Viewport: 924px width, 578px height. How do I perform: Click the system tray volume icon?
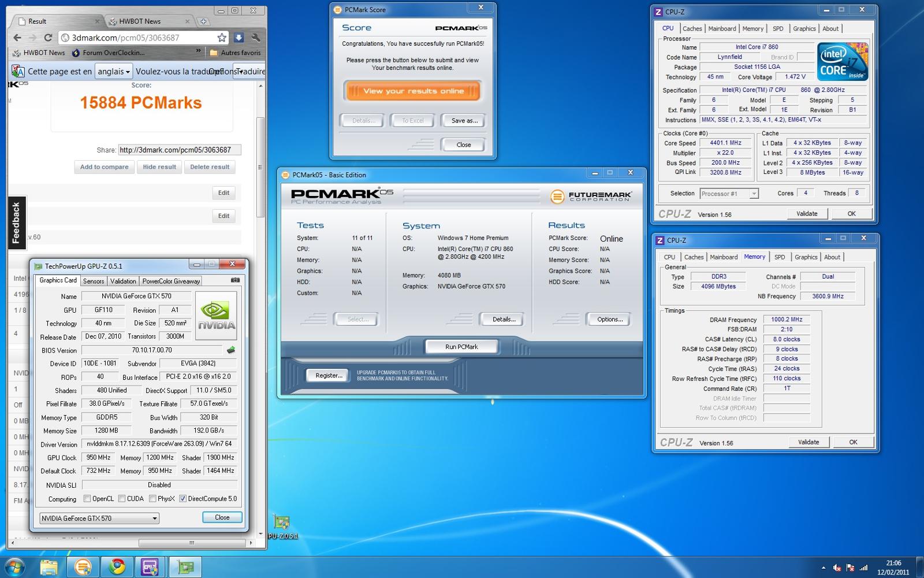click(837, 568)
